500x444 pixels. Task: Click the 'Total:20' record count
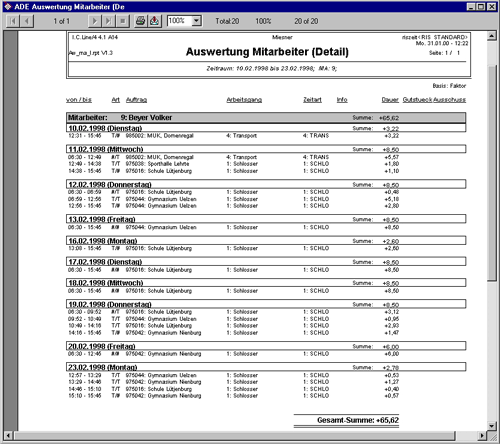point(227,21)
